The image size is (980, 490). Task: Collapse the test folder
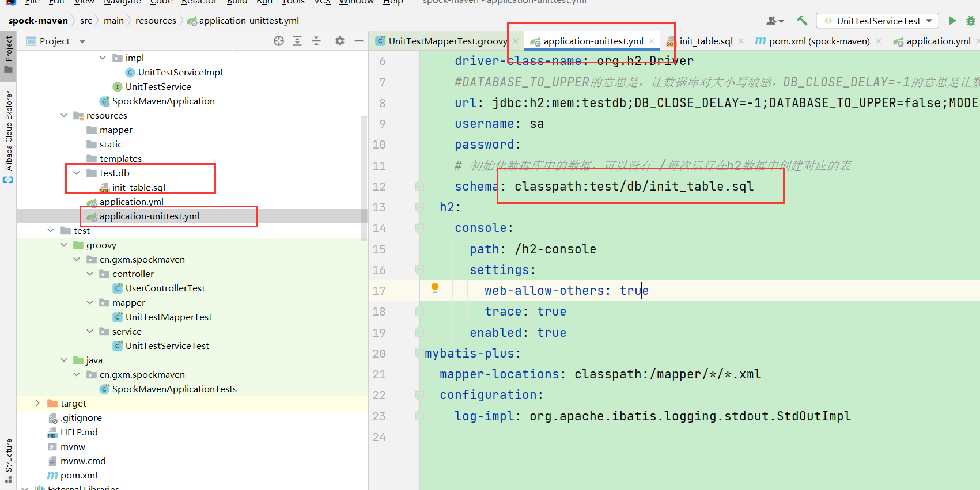51,230
